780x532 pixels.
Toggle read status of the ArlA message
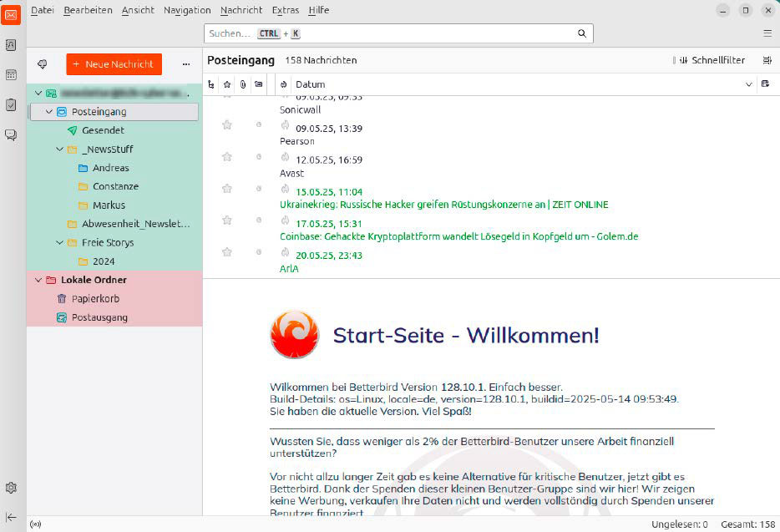(x=259, y=252)
